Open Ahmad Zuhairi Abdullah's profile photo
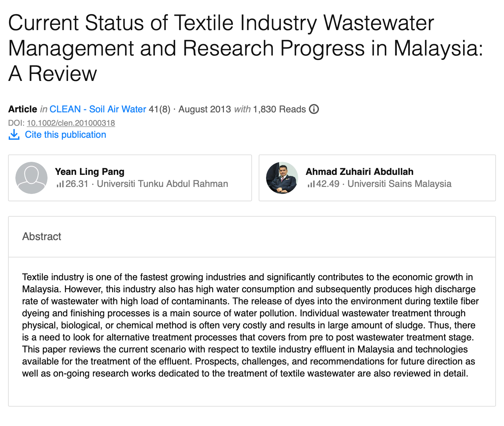Screen dimensions: 504x426 (282, 178)
